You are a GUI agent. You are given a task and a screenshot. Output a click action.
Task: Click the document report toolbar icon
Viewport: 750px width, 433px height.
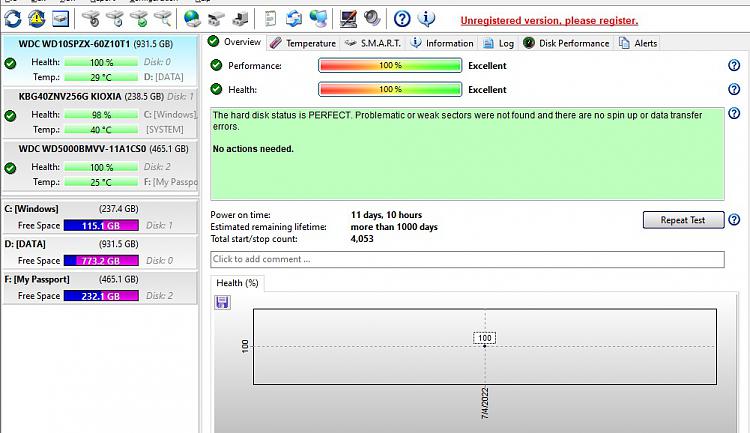point(270,19)
